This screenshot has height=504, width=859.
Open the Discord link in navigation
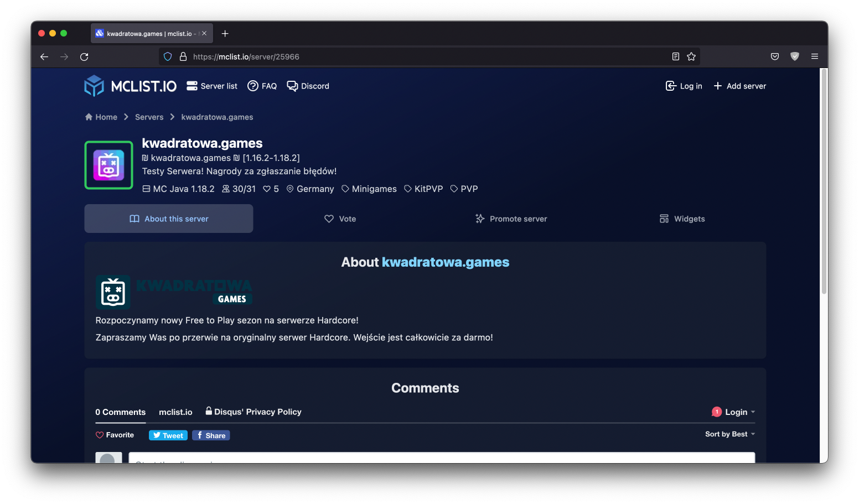click(308, 86)
